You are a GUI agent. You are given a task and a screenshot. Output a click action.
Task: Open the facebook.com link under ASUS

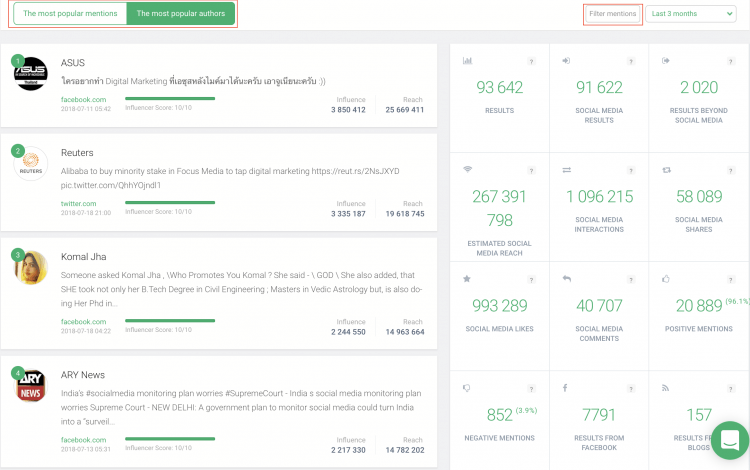pyautogui.click(x=83, y=99)
